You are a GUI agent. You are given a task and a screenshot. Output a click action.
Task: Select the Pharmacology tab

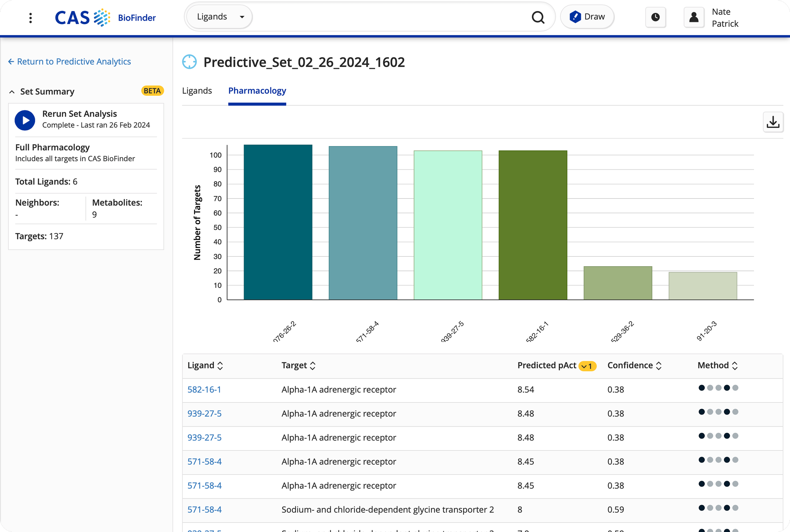[x=257, y=91]
